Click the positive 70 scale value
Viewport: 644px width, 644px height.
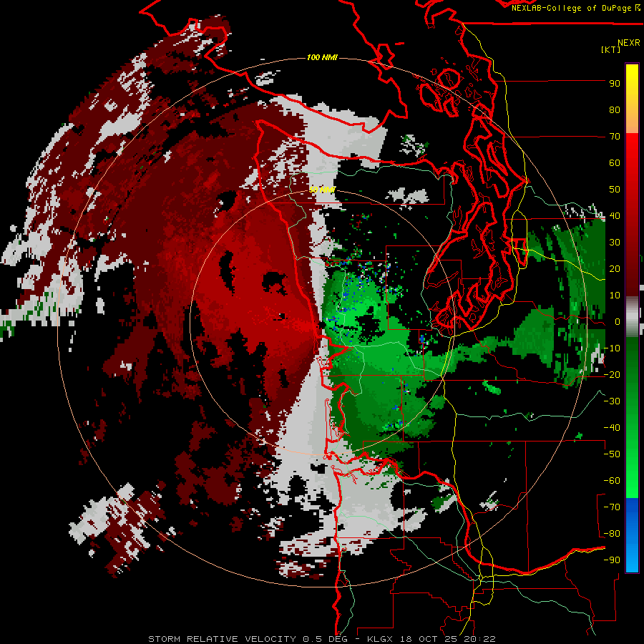click(615, 137)
